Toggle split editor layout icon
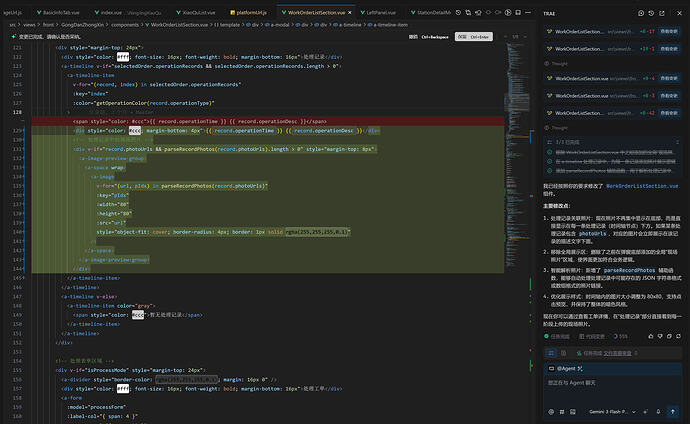 518,12
